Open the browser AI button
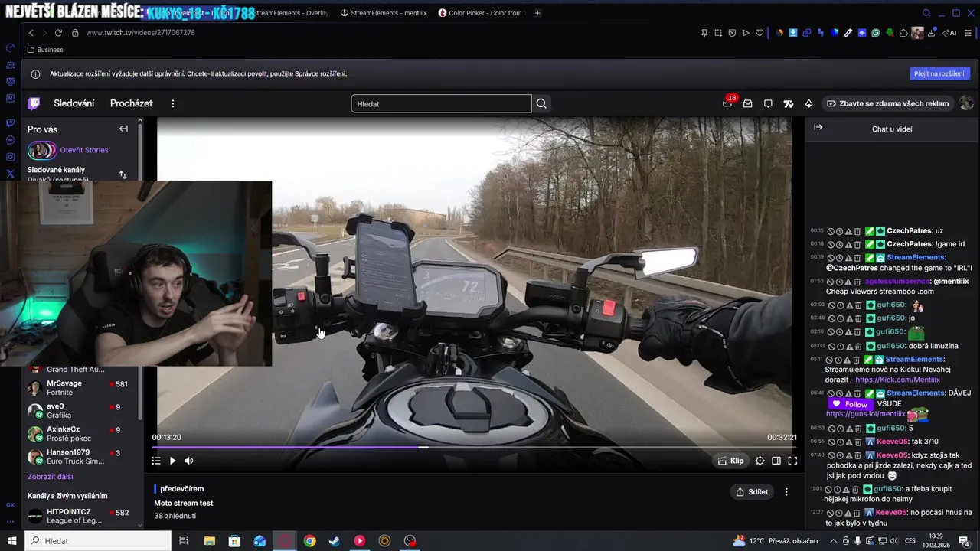 pos(949,33)
